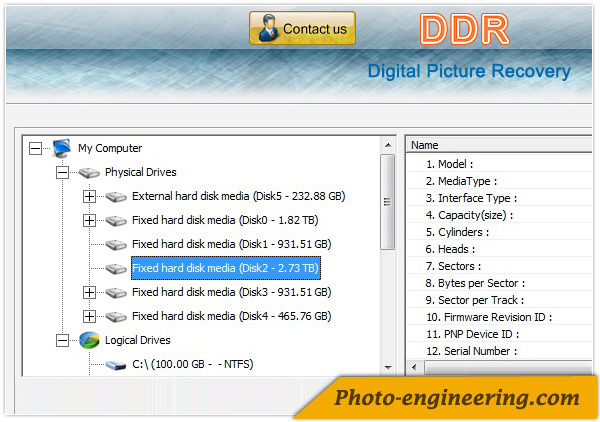Click the Disk5 external drive icon
This screenshot has width=600, height=422.
click(116, 197)
